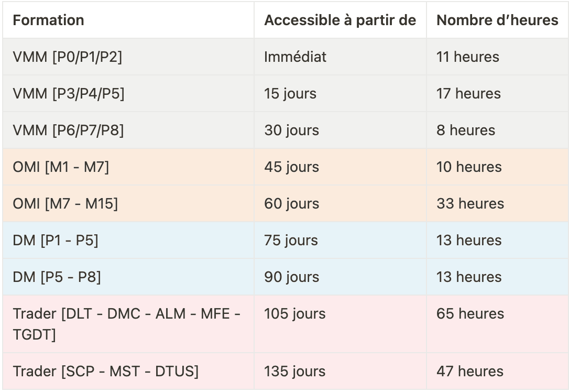Image resolution: width=569 pixels, height=392 pixels.
Task: Click the OMI [M1 - M7] cell
Action: click(128, 167)
